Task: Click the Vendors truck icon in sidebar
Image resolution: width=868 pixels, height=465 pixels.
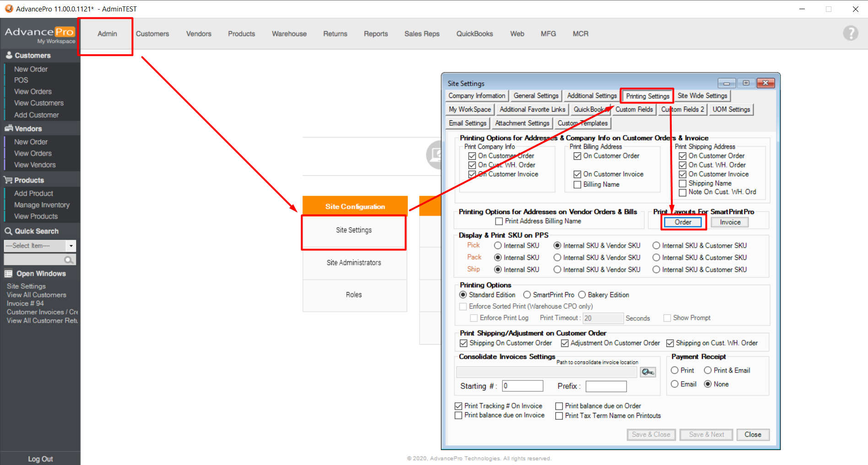Action: [9, 129]
